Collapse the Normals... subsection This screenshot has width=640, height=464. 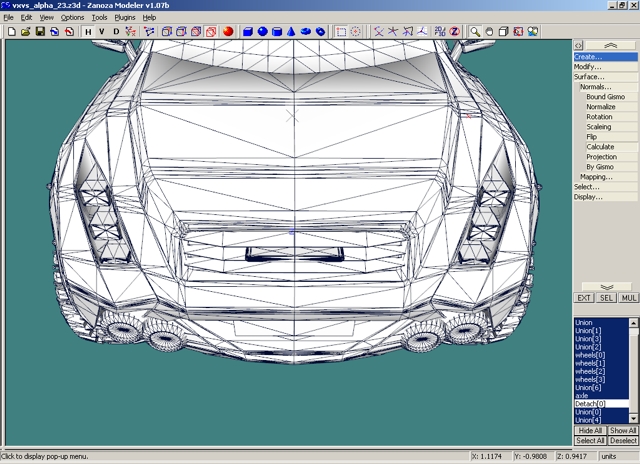coord(595,87)
